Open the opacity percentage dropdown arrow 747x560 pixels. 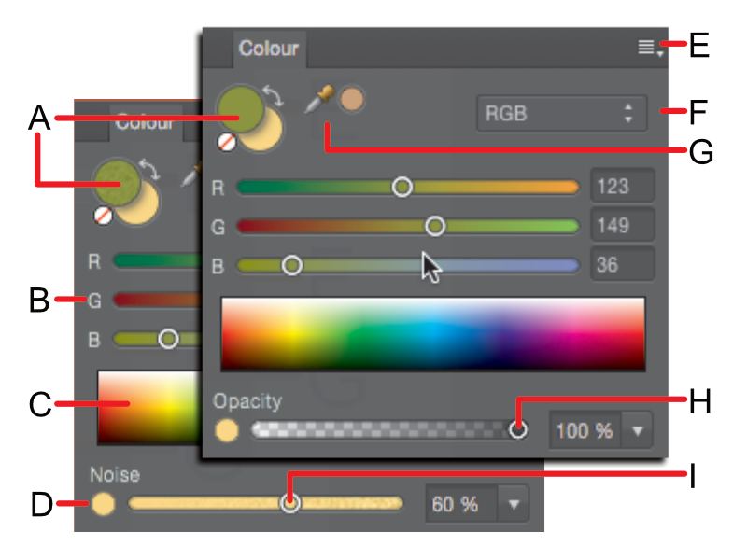(x=638, y=431)
